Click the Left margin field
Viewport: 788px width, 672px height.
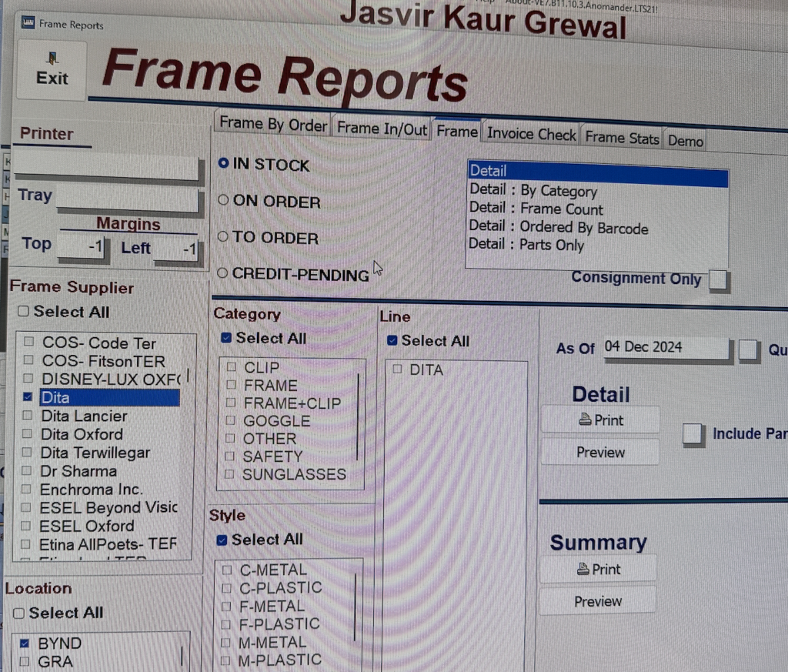point(176,249)
